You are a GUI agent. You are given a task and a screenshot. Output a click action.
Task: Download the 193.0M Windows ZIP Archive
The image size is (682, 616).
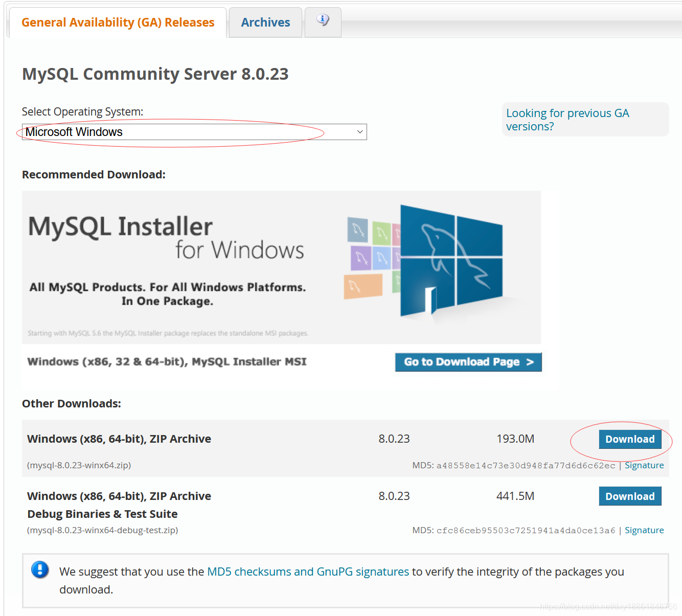[630, 439]
